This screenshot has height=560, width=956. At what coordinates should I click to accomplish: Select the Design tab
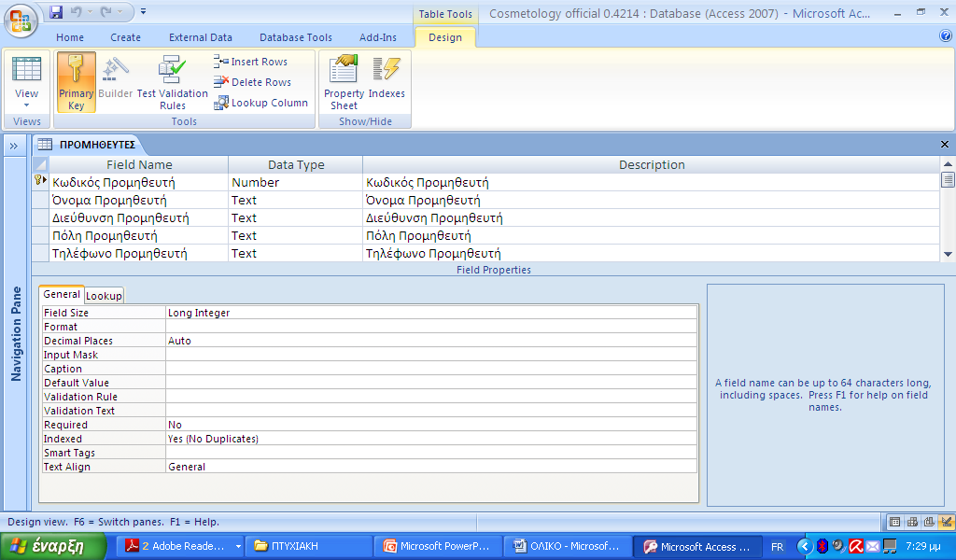point(445,37)
